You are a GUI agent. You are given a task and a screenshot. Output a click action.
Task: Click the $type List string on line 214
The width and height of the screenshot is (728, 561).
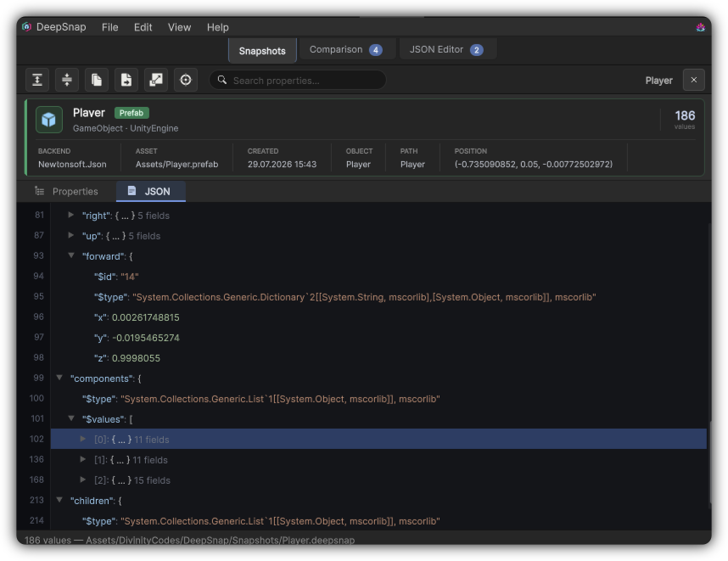coord(280,521)
